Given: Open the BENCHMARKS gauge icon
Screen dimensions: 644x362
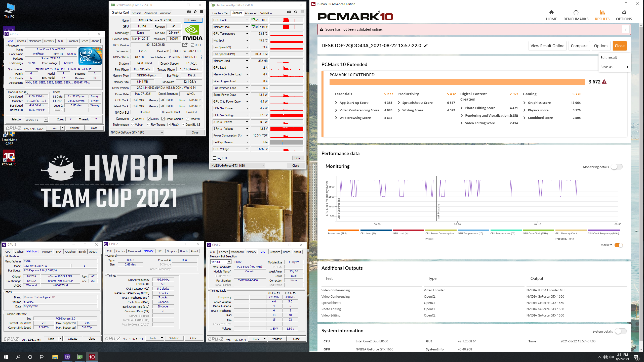Looking at the screenshot, I should (x=576, y=12).
